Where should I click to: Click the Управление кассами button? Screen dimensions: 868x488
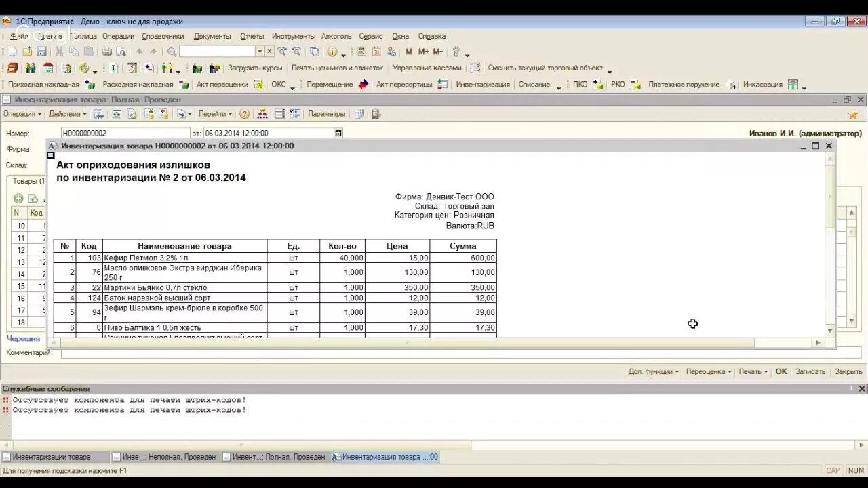427,68
